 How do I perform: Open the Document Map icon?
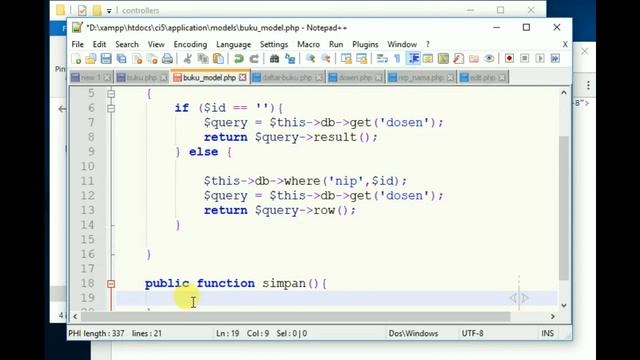click(443, 59)
